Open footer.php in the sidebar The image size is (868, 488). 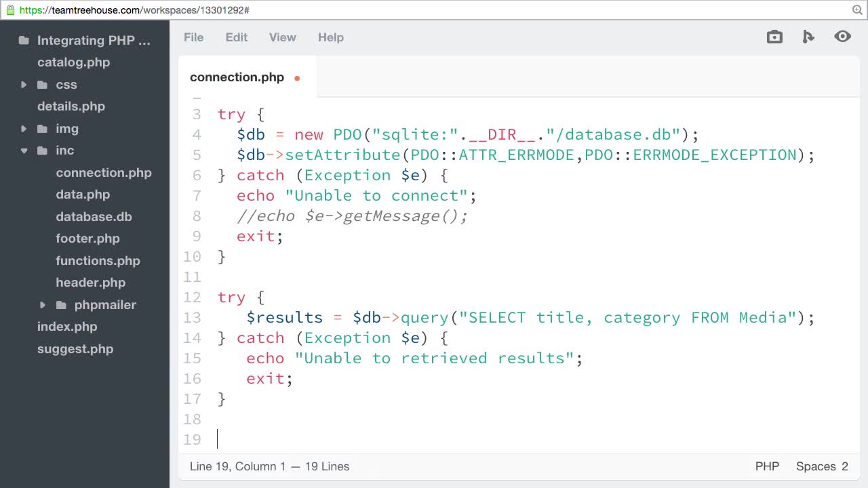(87, 239)
